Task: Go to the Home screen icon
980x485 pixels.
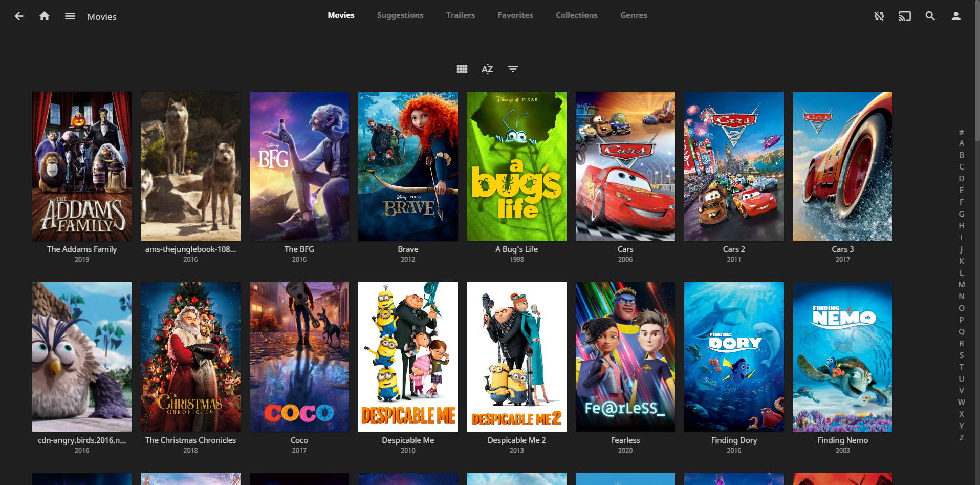Action: point(45,16)
